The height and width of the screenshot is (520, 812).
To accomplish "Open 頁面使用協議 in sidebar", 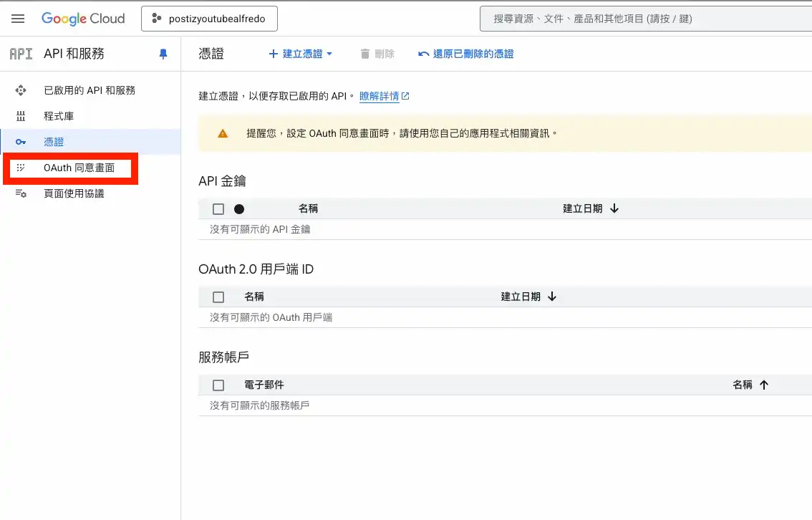I will tap(90, 193).
